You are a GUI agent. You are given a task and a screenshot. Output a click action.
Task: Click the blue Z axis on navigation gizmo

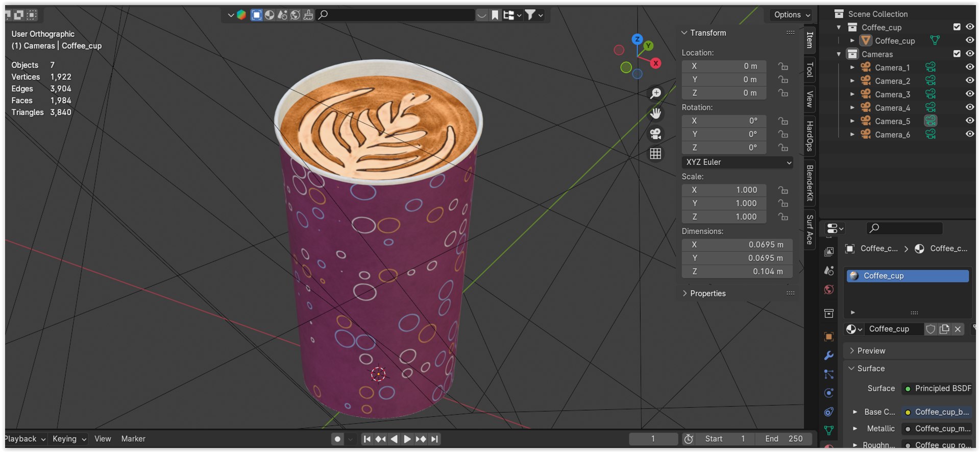pyautogui.click(x=637, y=39)
